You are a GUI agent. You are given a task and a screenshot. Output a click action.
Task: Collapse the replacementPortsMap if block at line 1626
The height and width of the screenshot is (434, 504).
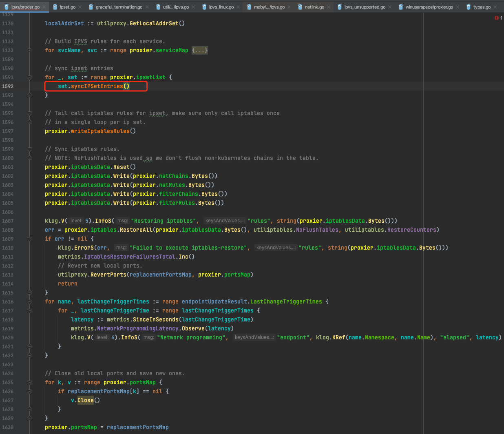click(x=29, y=392)
